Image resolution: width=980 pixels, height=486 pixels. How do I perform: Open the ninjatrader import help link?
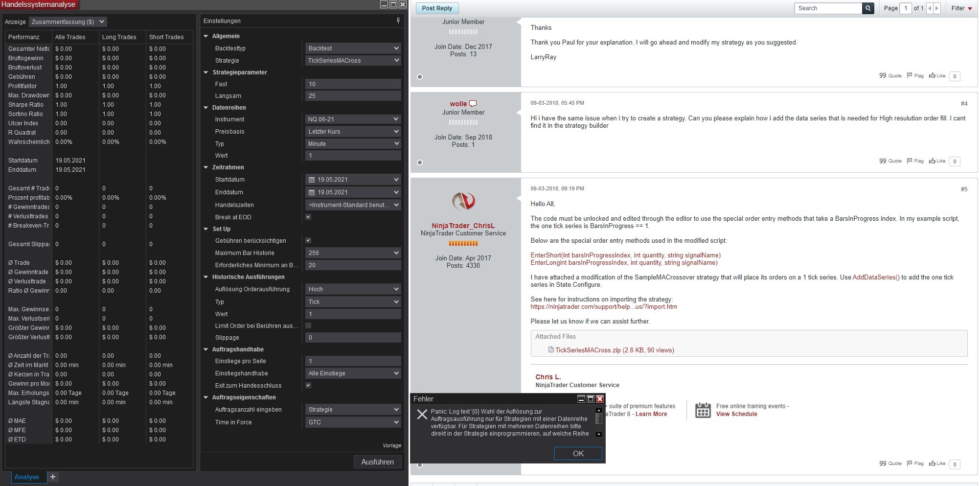pos(604,307)
